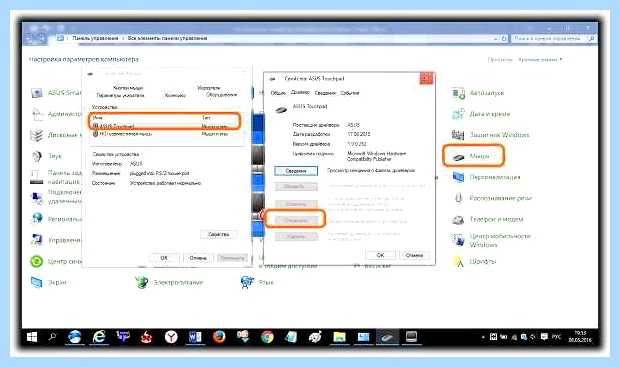Image resolution: width=620 pixels, height=367 pixels.
Task: Click Панель управления breadcrumb
Action: (x=95, y=38)
